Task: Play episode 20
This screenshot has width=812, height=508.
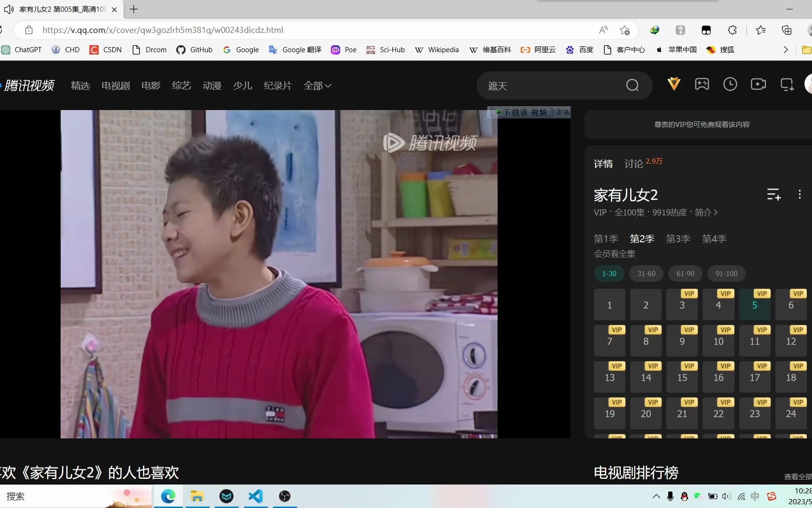Action: click(x=646, y=413)
